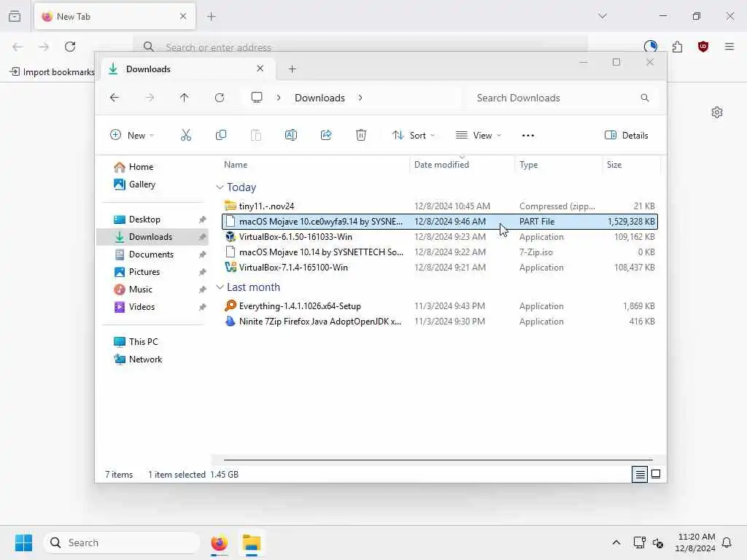Refresh the Downloads folder view
The image size is (747, 560).
pos(220,98)
